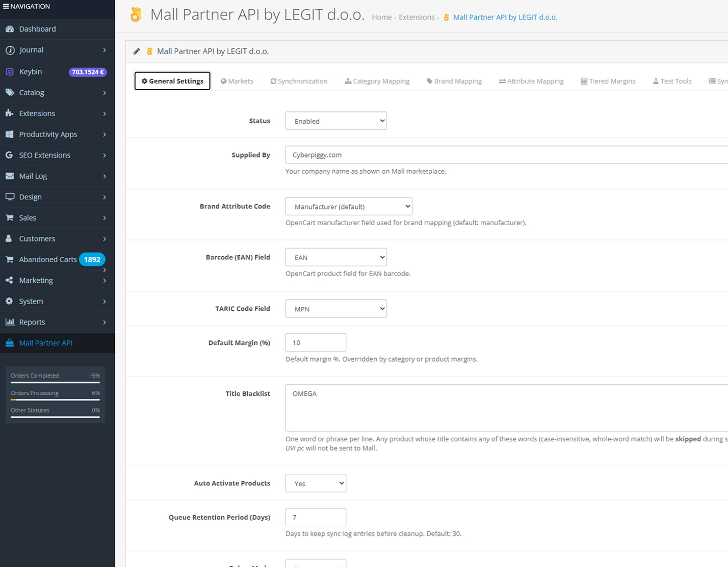
Task: Open the TARIC Code Field dropdown
Action: point(336,309)
